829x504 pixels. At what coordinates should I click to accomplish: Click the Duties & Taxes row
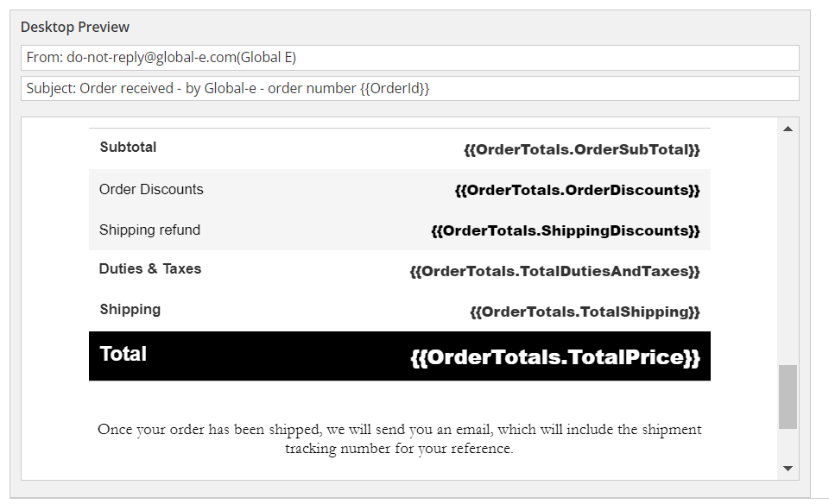(150, 269)
